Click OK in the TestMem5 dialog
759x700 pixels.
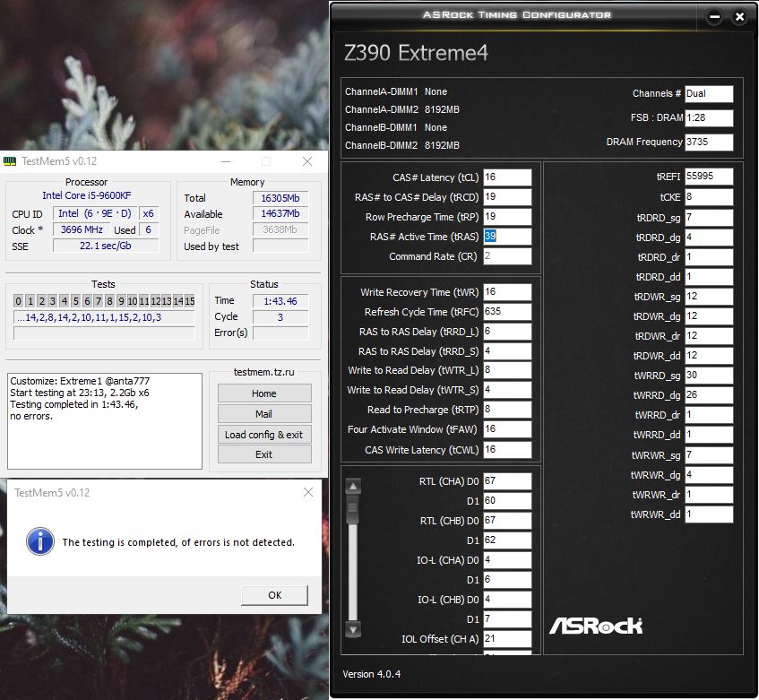pyautogui.click(x=274, y=595)
